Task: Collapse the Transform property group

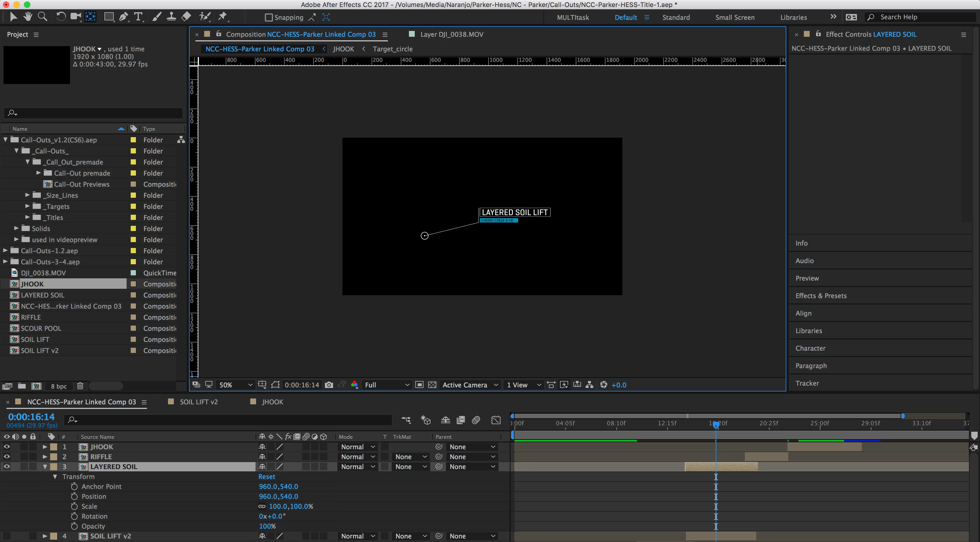Action: coord(55,477)
